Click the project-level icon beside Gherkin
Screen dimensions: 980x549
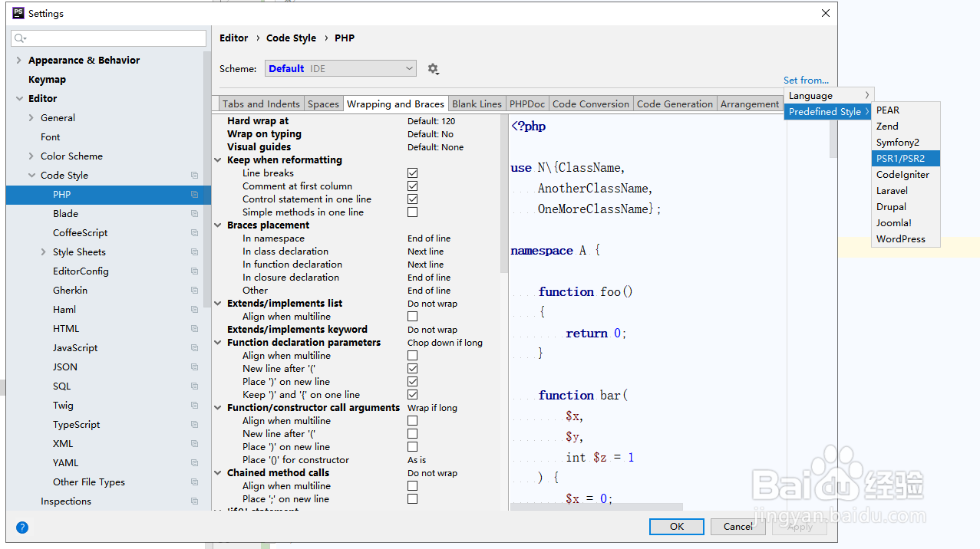[195, 291]
